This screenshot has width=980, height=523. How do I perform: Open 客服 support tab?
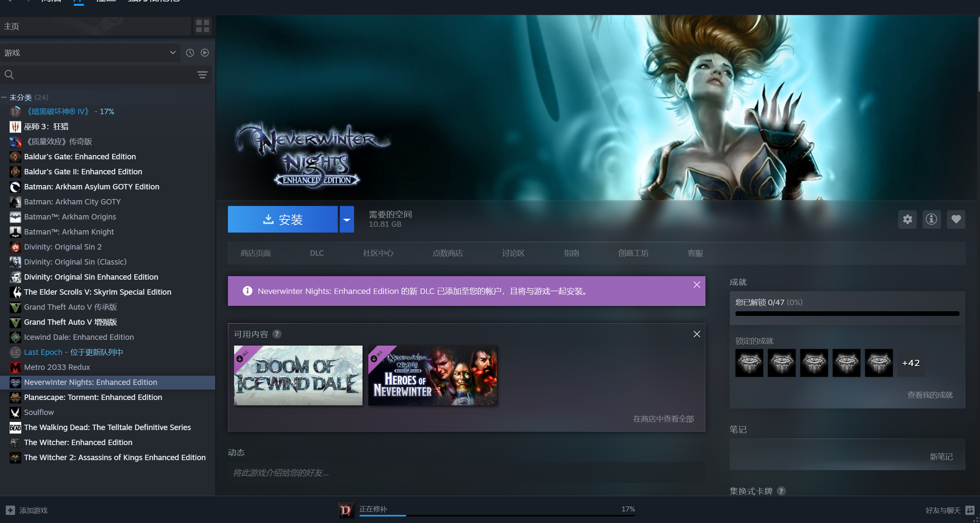click(695, 253)
